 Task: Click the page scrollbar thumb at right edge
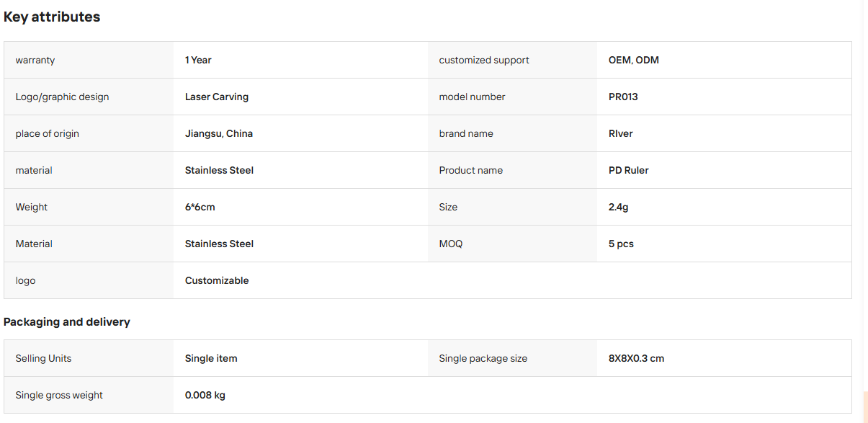[x=865, y=407]
